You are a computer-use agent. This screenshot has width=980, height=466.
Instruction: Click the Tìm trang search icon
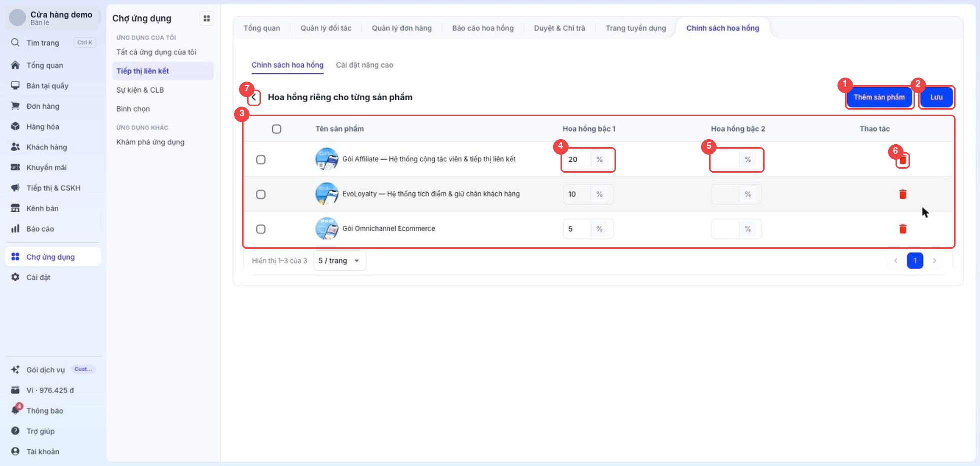pyautogui.click(x=15, y=43)
